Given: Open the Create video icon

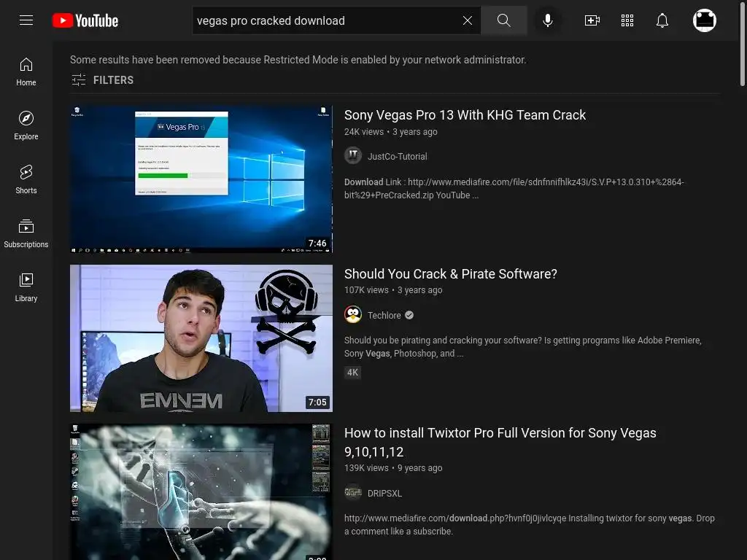Looking at the screenshot, I should [592, 20].
